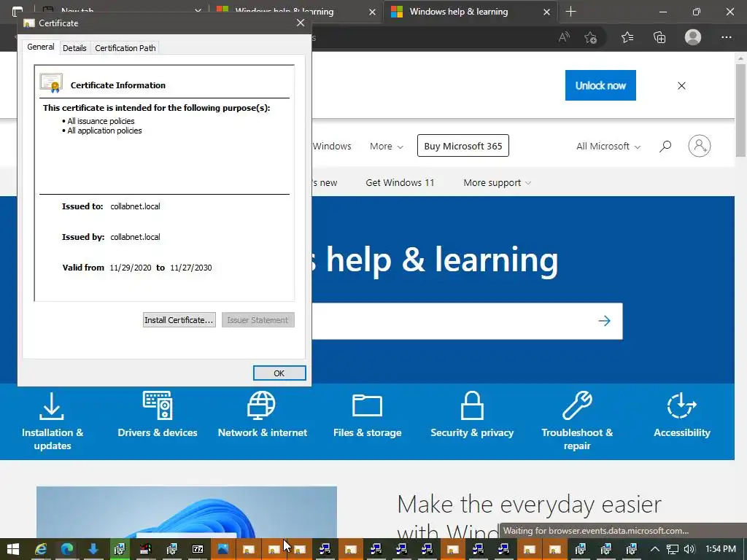Image resolution: width=747 pixels, height=560 pixels.
Task: Open the Get Windows 11 link
Action: click(400, 183)
